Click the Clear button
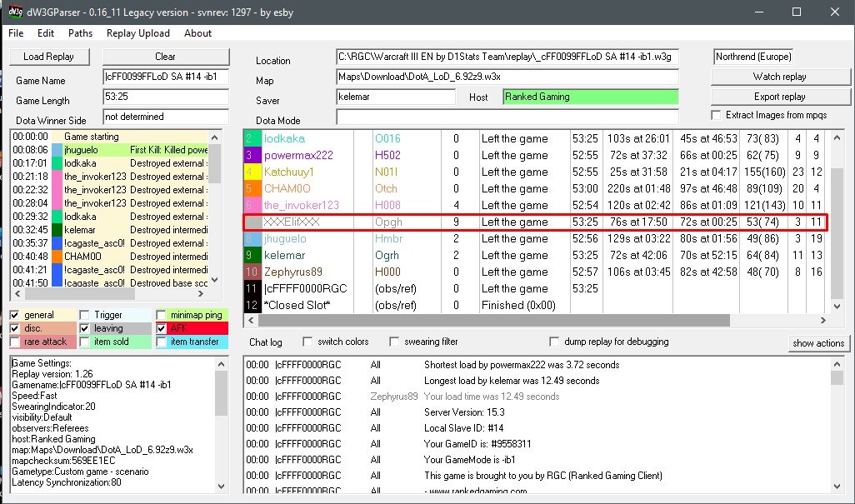855x504 pixels. [x=165, y=57]
